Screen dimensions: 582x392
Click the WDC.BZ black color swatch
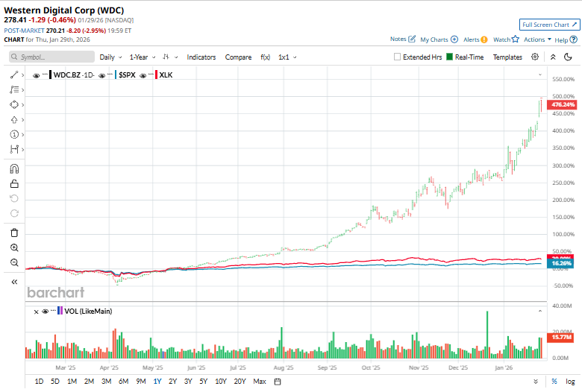click(51, 75)
